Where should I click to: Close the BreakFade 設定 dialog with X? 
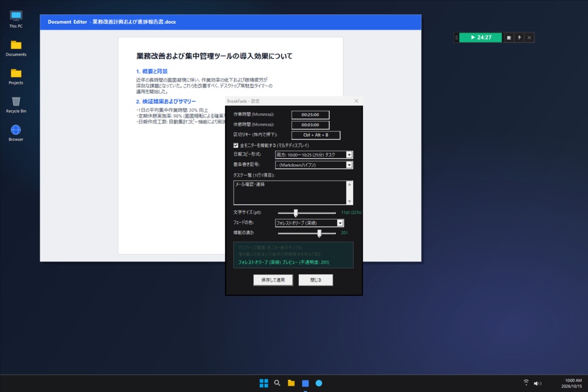(356, 101)
